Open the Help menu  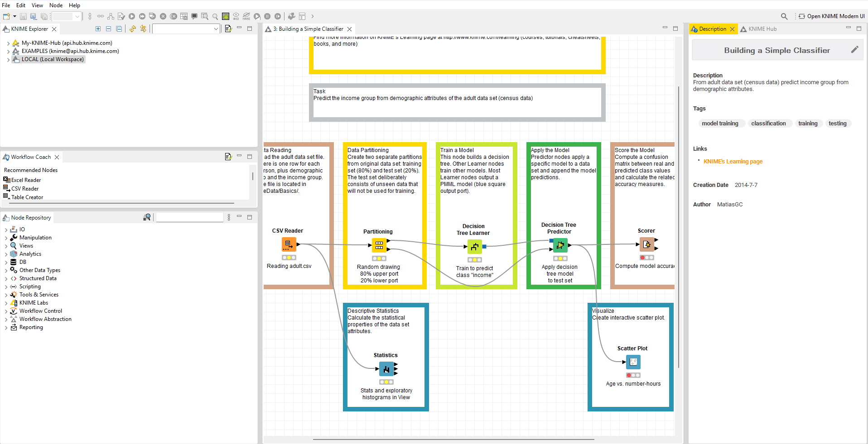(75, 5)
